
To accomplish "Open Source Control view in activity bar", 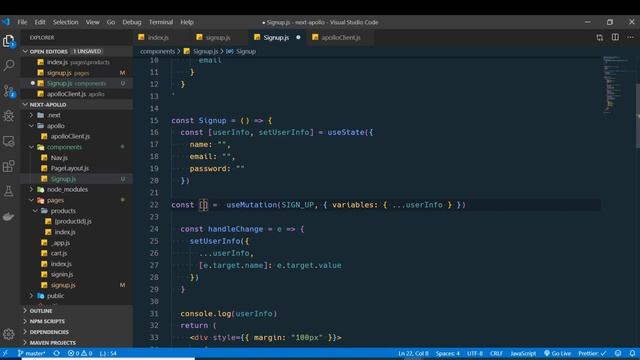I will (x=9, y=91).
